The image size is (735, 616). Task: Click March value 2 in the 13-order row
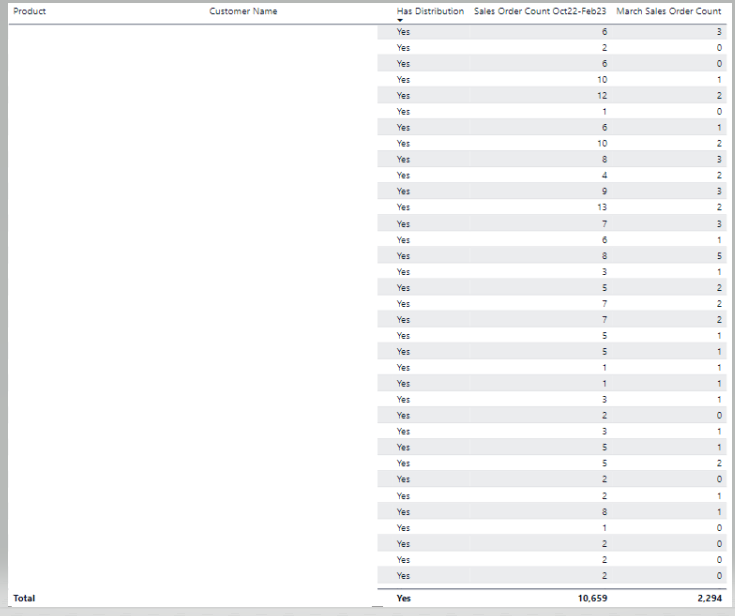pyautogui.click(x=719, y=207)
